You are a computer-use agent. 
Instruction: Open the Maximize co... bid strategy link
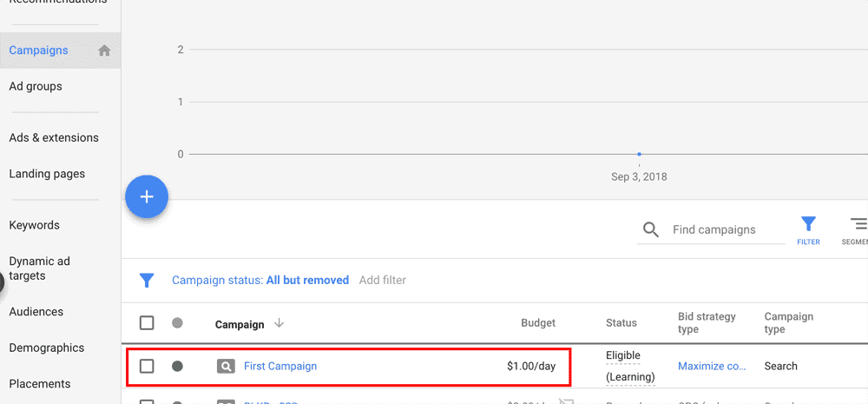click(713, 367)
